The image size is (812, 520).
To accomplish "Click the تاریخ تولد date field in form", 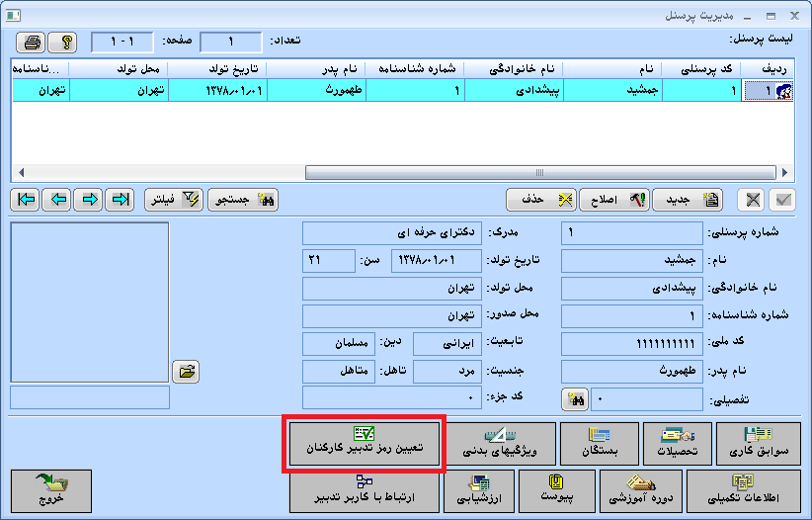I will [x=437, y=260].
